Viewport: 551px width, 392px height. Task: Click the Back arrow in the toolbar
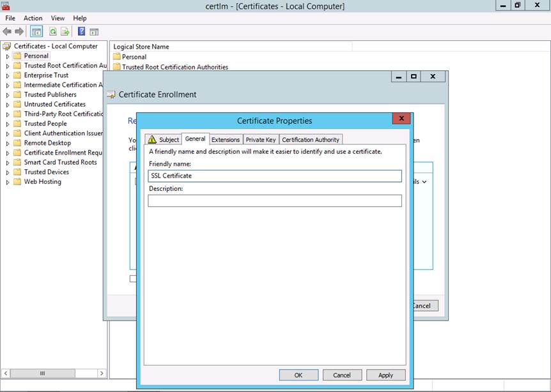point(7,31)
